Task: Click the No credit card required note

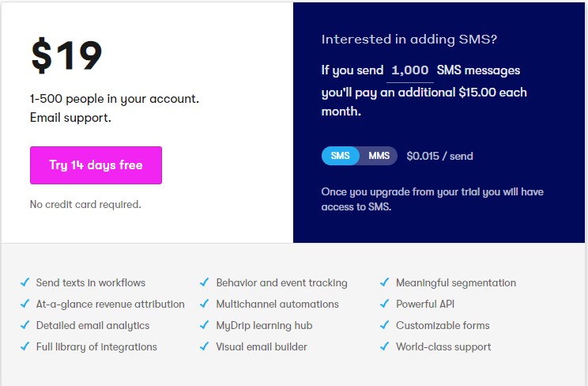Action: 85,204
